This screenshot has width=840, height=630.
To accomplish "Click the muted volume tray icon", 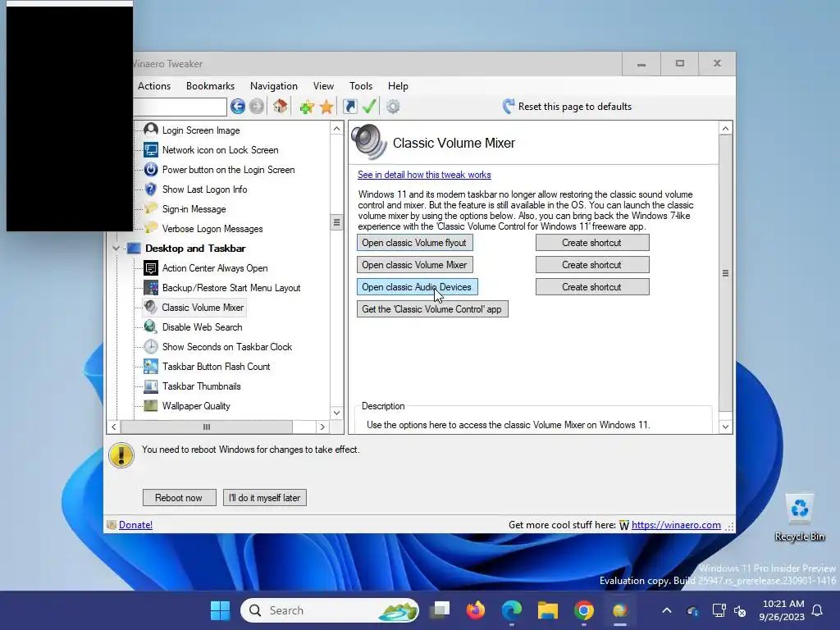I will [740, 610].
